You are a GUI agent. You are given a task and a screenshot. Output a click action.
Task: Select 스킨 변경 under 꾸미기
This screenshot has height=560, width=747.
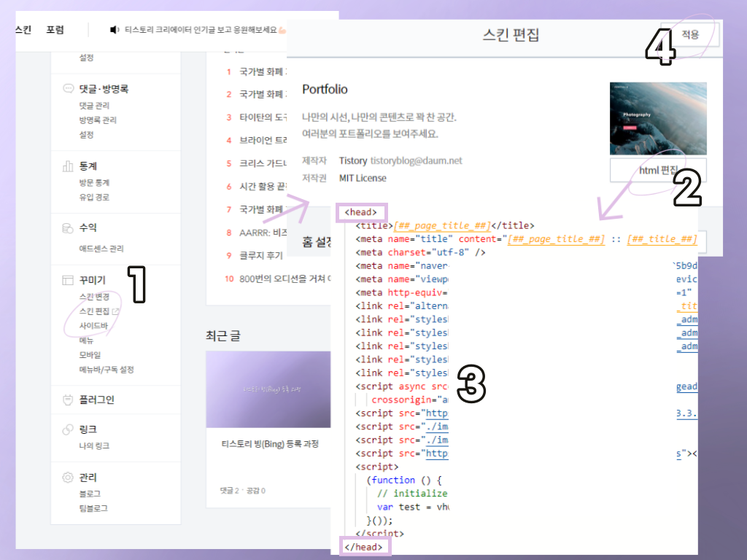[94, 297]
